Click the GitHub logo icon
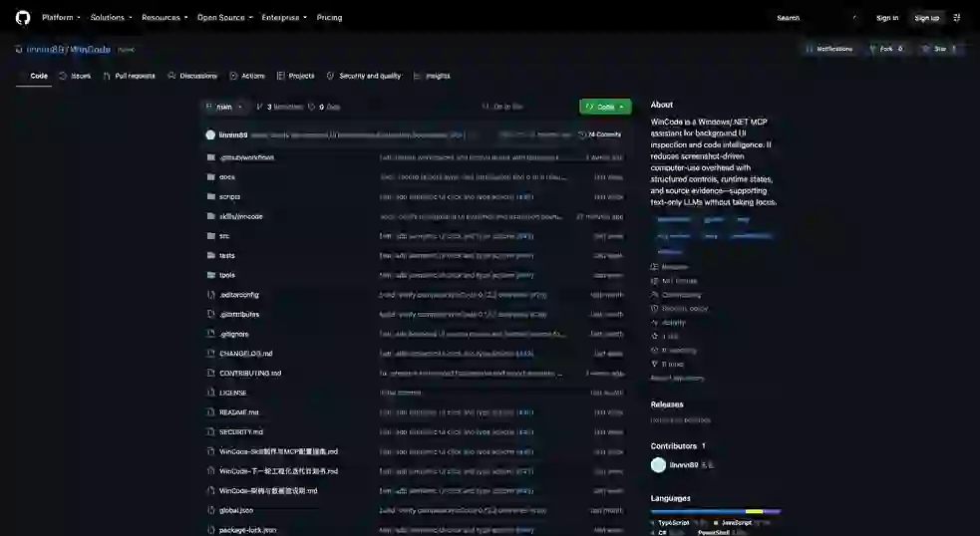 23,18
